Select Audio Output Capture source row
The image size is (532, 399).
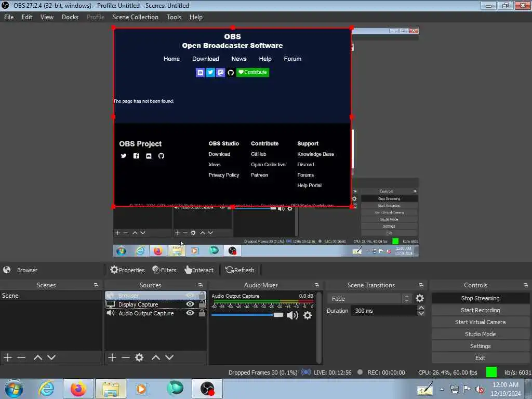click(x=155, y=313)
